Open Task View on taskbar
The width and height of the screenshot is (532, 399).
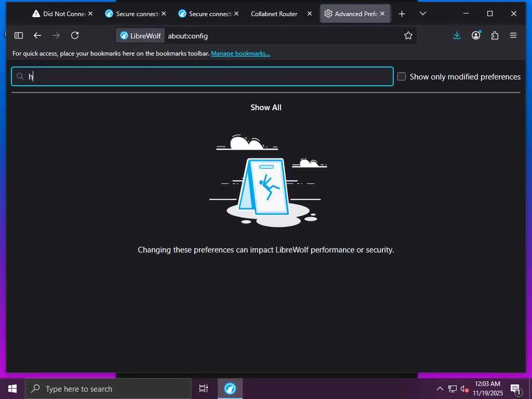coord(204,389)
